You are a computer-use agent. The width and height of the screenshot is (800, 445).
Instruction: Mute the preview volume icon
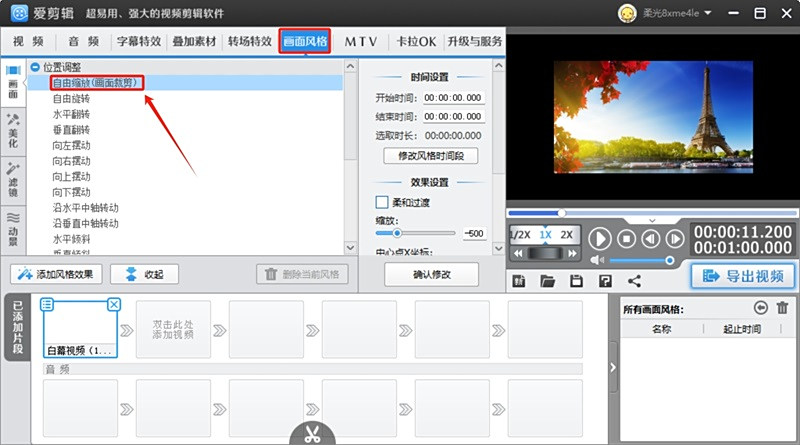click(x=597, y=260)
